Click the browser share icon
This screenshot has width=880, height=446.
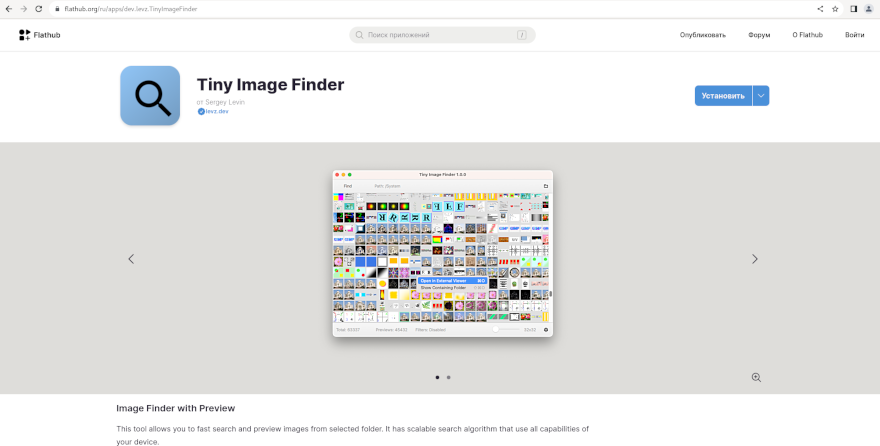point(820,9)
